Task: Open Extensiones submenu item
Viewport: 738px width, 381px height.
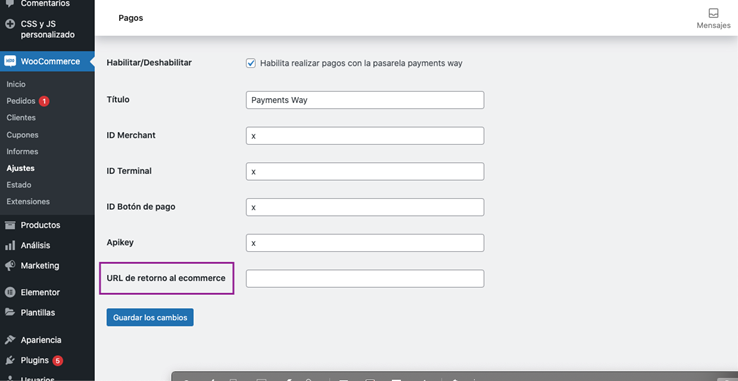Action: point(28,202)
